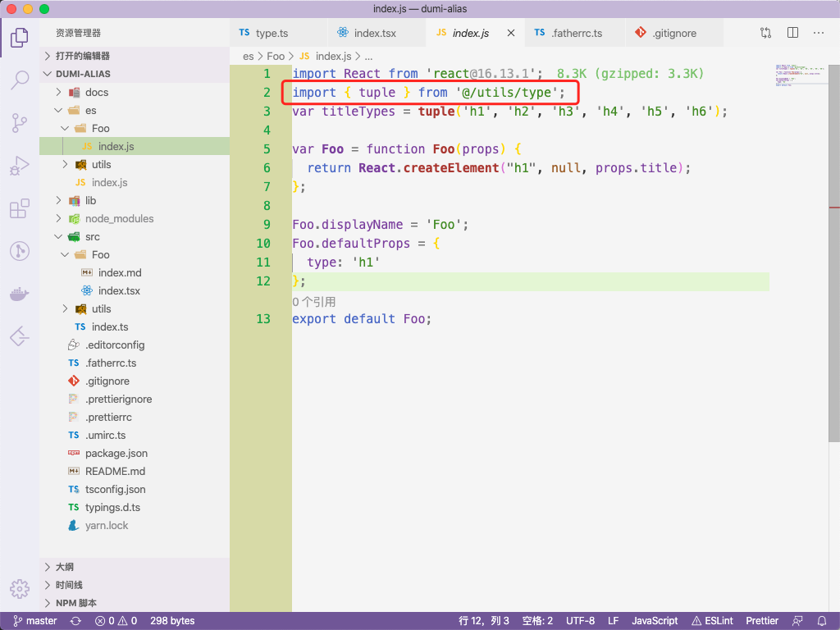Open .gitignore from the file tree
Screen dimensions: 840x630
[135, 381]
